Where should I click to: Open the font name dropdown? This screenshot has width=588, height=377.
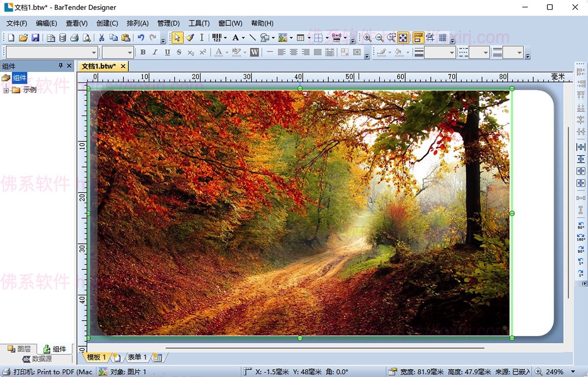[94, 52]
